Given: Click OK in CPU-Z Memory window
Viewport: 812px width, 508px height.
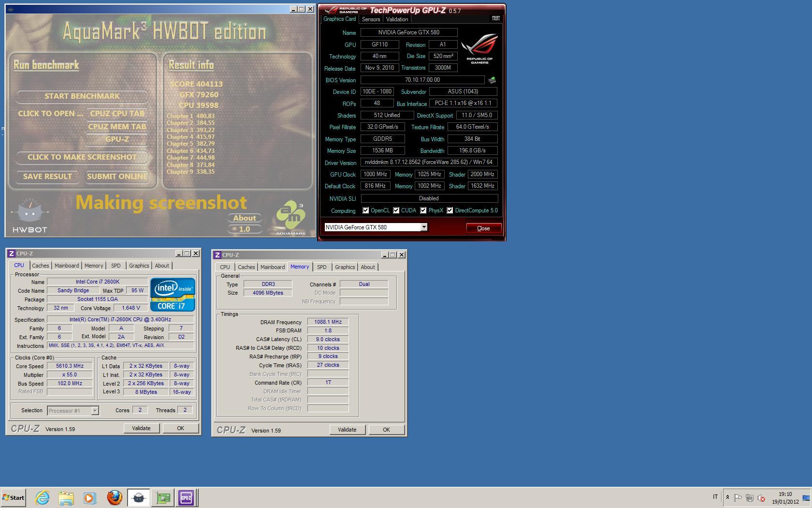Looking at the screenshot, I should pyautogui.click(x=386, y=430).
